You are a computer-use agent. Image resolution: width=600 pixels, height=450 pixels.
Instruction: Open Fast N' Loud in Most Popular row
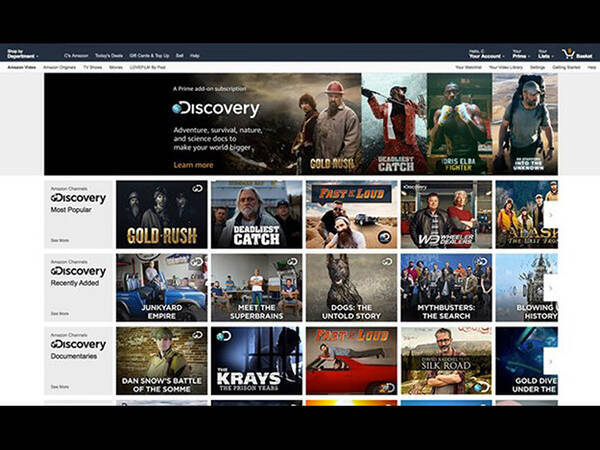(351, 215)
